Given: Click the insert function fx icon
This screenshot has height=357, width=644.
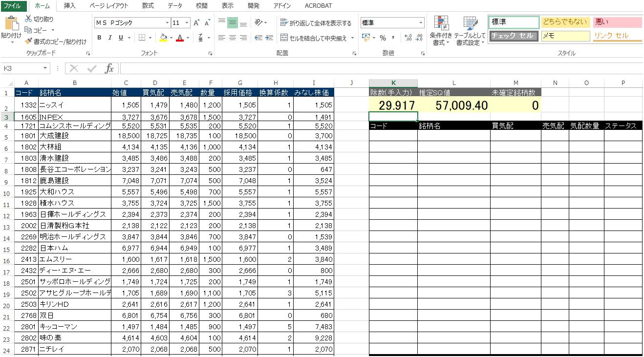Looking at the screenshot, I should [x=109, y=68].
